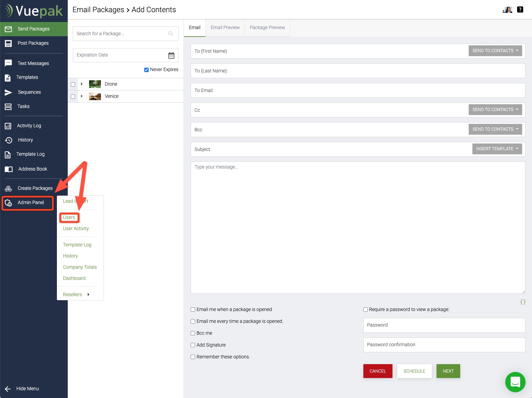
Task: Click the curly braces merge-field icon
Action: click(523, 302)
